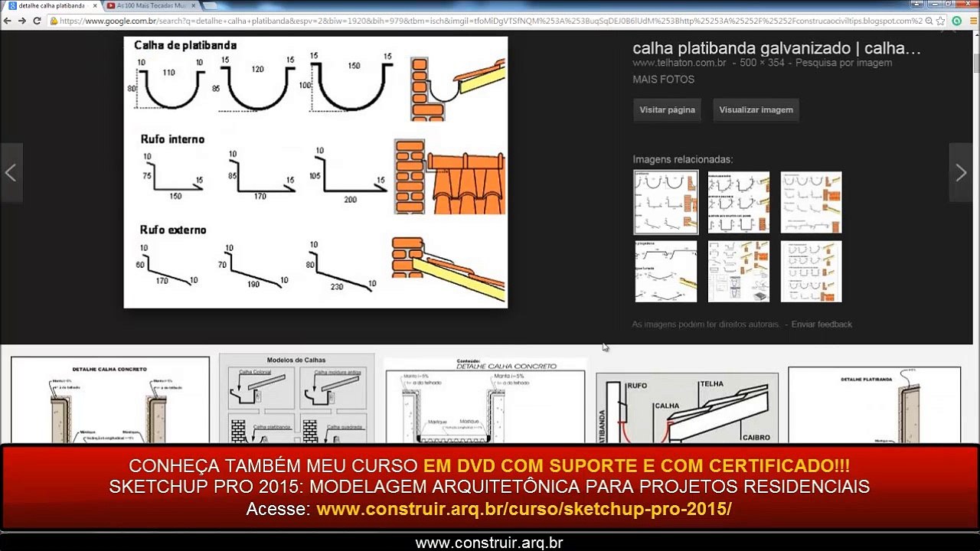Select right related image thumbnail, top row

tap(811, 202)
